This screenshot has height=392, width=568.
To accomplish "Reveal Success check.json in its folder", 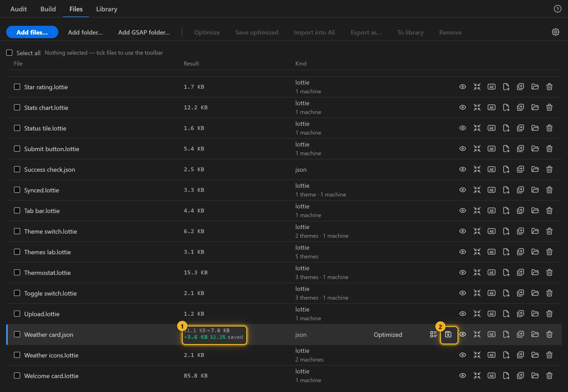I will click(535, 169).
